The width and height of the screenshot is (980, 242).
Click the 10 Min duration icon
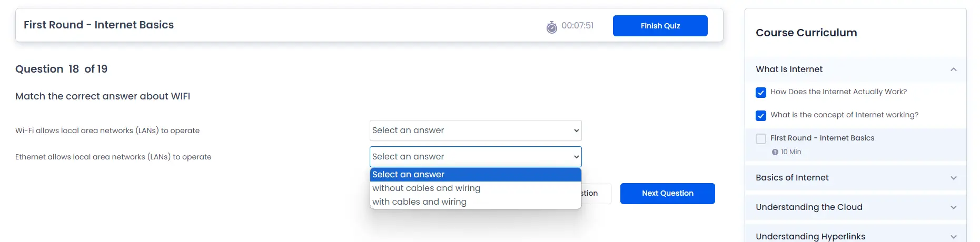click(775, 152)
